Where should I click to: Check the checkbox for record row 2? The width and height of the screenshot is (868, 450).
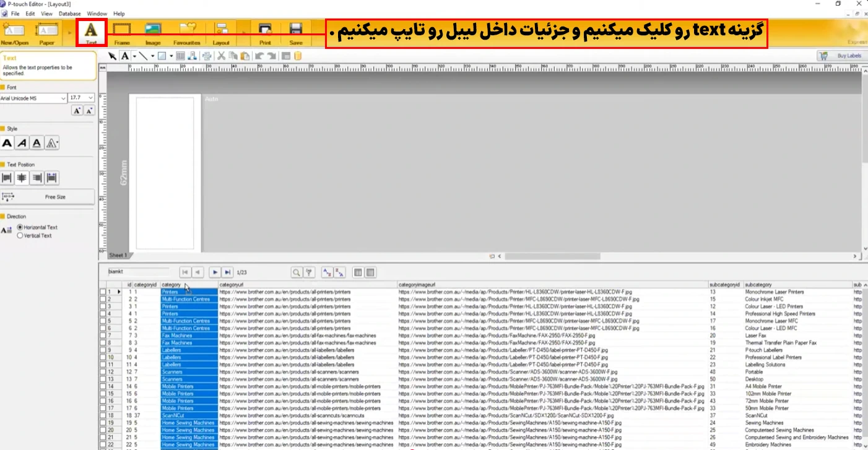point(103,299)
